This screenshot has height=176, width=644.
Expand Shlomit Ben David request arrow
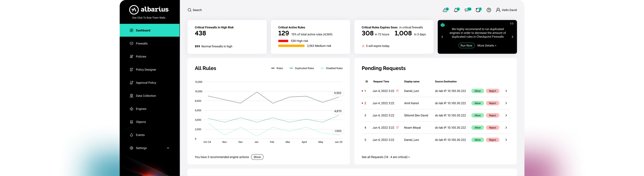506,115
